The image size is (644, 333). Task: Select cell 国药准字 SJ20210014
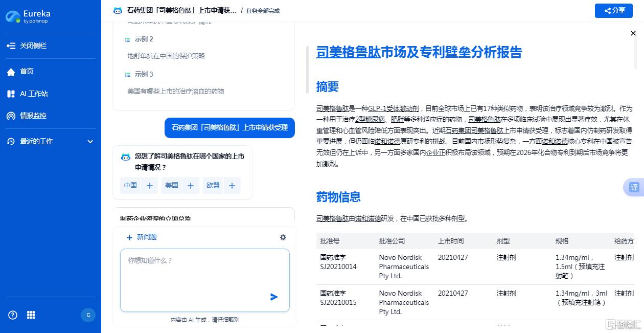click(x=338, y=262)
